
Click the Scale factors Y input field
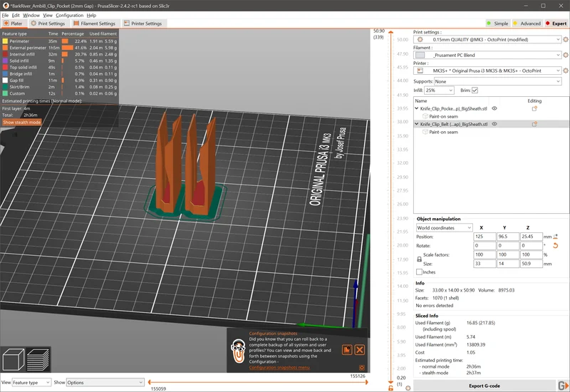[x=508, y=254]
